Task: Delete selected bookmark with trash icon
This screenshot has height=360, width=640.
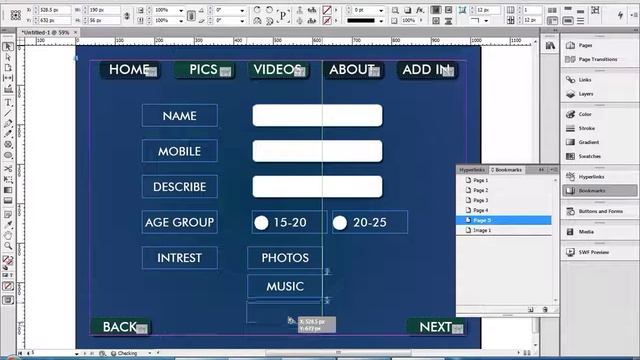Action: [x=545, y=309]
